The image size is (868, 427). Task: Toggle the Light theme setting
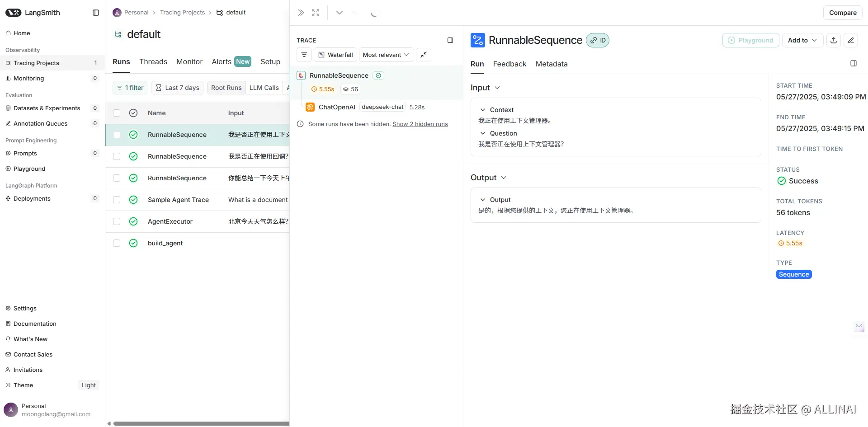[89, 385]
